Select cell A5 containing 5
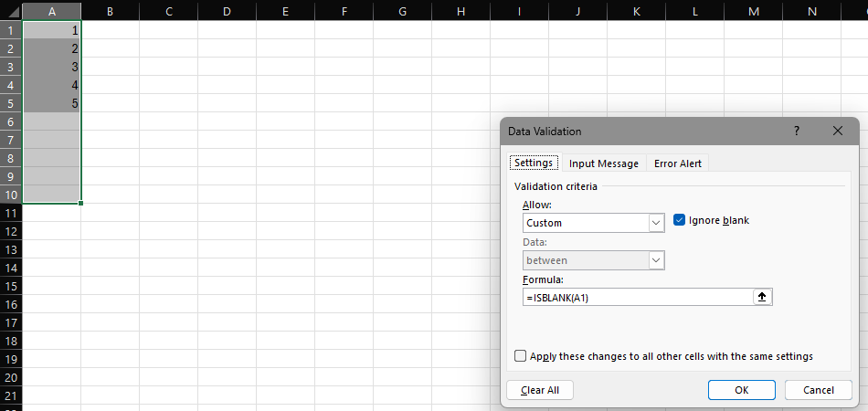Viewport: 868px width, 411px height. click(x=51, y=103)
